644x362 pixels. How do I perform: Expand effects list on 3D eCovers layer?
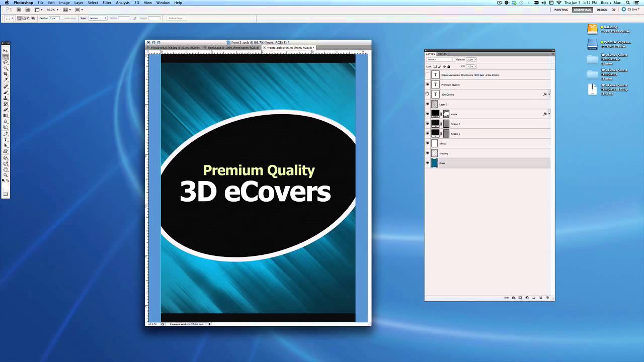[549, 95]
